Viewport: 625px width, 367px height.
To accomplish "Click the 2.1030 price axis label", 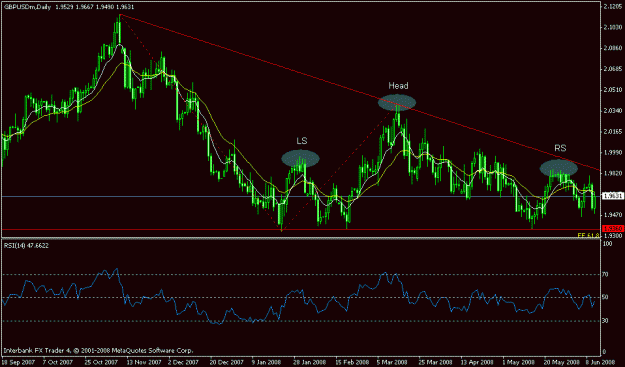I will click(612, 27).
